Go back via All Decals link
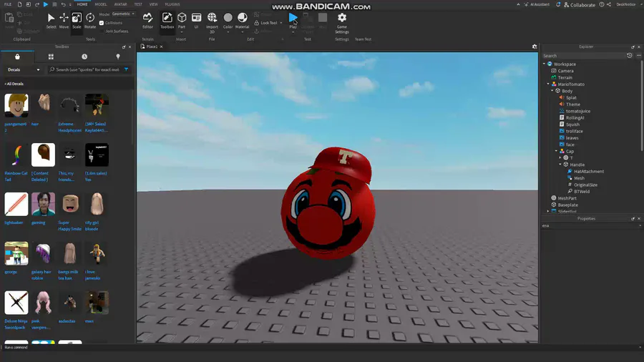644x362 pixels. click(x=14, y=84)
